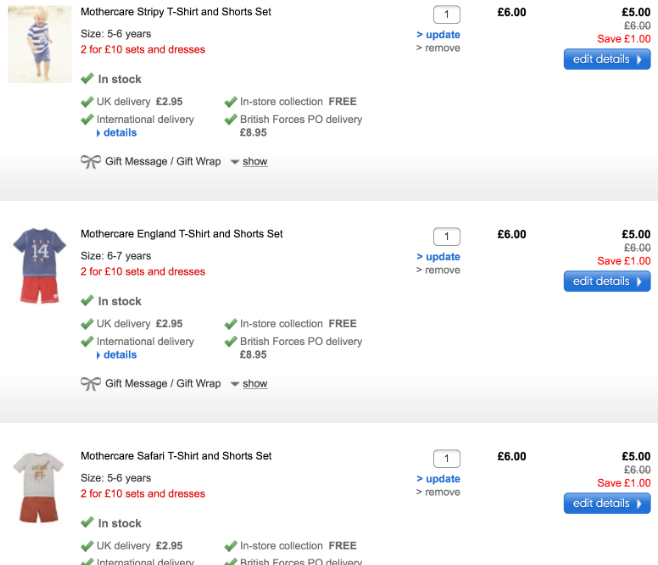Click In-store collection checkmark for England set
Viewport: 658px width, 565px height.
231,324
